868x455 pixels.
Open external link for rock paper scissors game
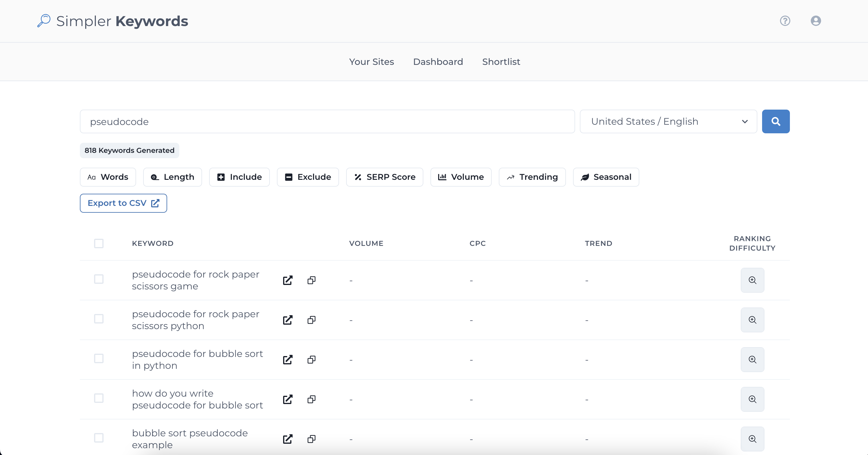288,280
